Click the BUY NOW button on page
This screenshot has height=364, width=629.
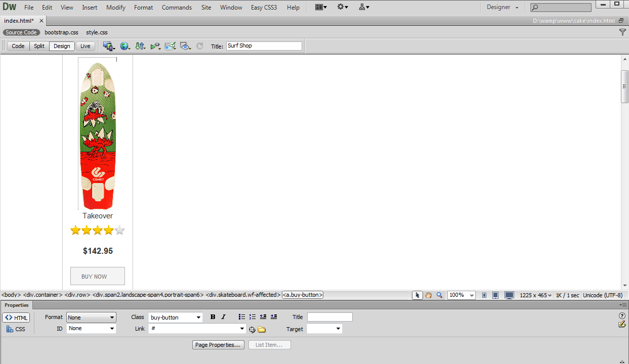click(98, 276)
